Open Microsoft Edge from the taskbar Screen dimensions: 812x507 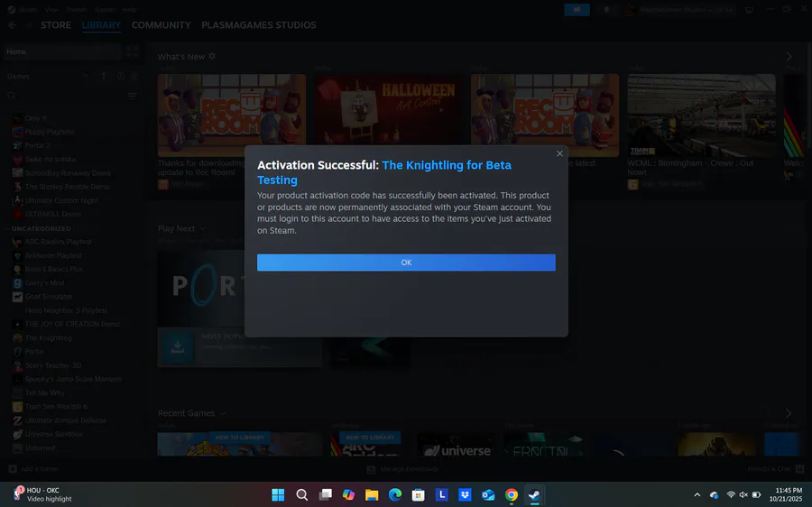pos(394,494)
